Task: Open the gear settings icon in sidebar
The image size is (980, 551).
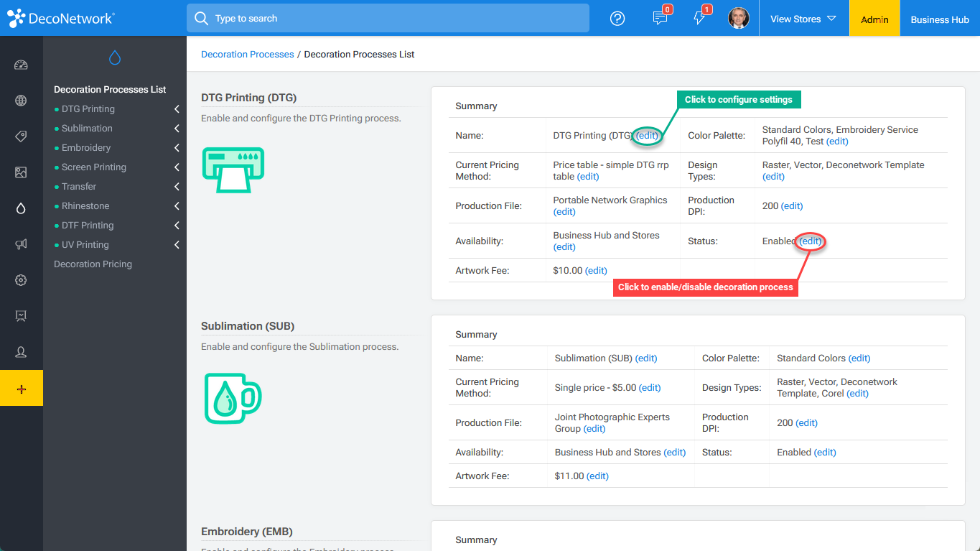Action: coord(22,280)
